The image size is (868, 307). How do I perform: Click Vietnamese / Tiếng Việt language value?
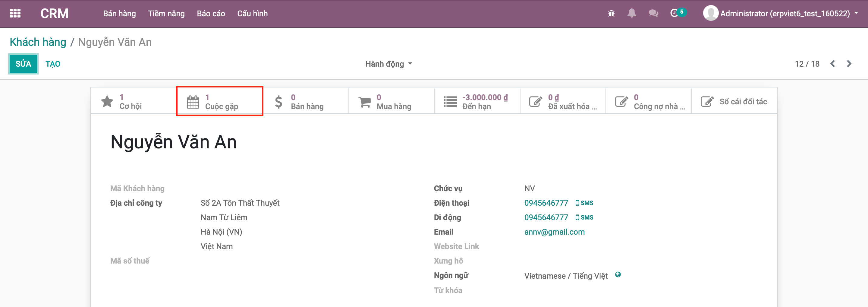coord(566,276)
